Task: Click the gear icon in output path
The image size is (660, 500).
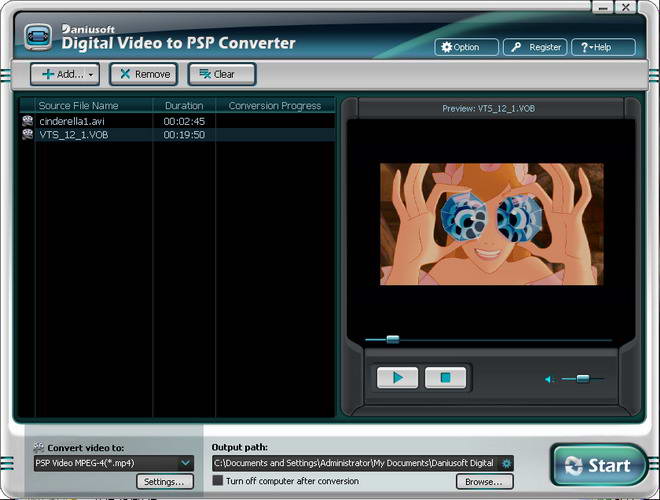Action: [x=506, y=463]
